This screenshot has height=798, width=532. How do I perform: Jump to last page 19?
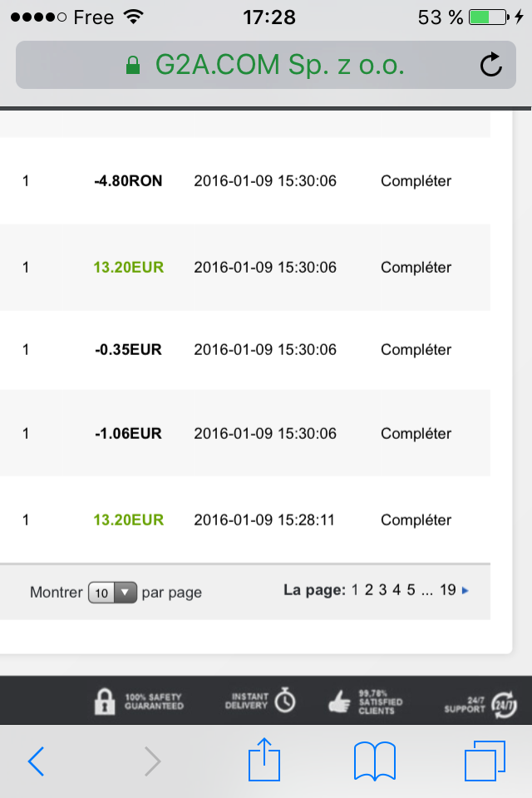[448, 590]
